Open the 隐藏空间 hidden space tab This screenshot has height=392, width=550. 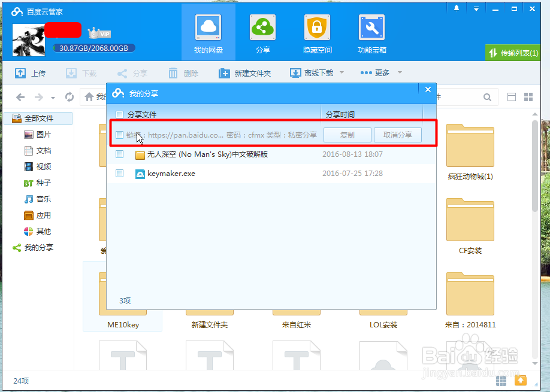tap(317, 34)
